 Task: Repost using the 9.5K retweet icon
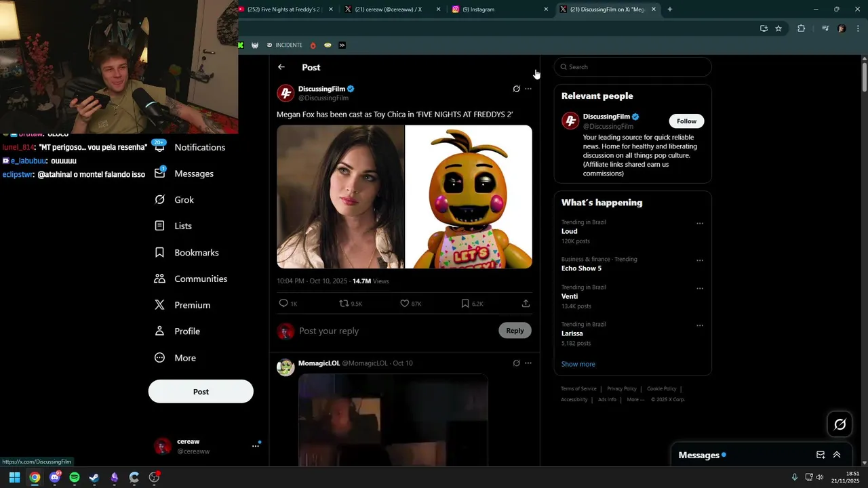[344, 304]
